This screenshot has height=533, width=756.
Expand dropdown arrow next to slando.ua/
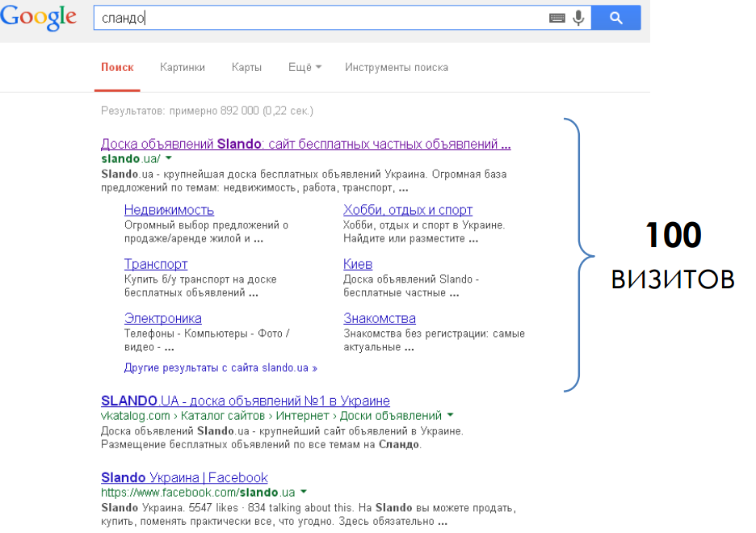[x=168, y=158]
